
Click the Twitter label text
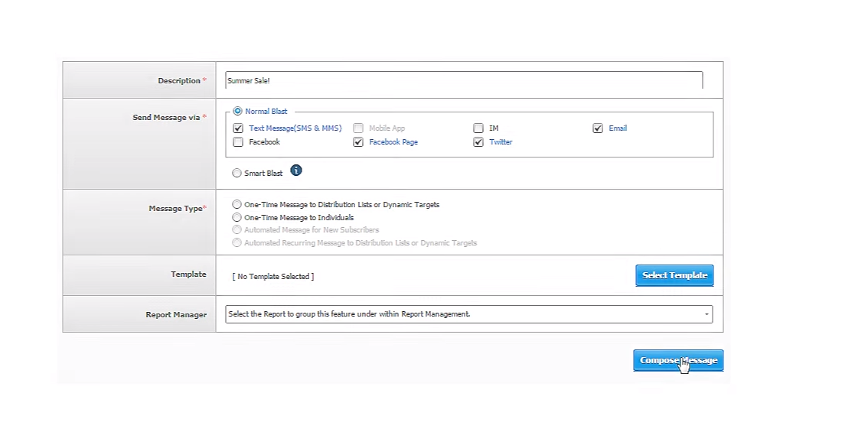tap(501, 142)
